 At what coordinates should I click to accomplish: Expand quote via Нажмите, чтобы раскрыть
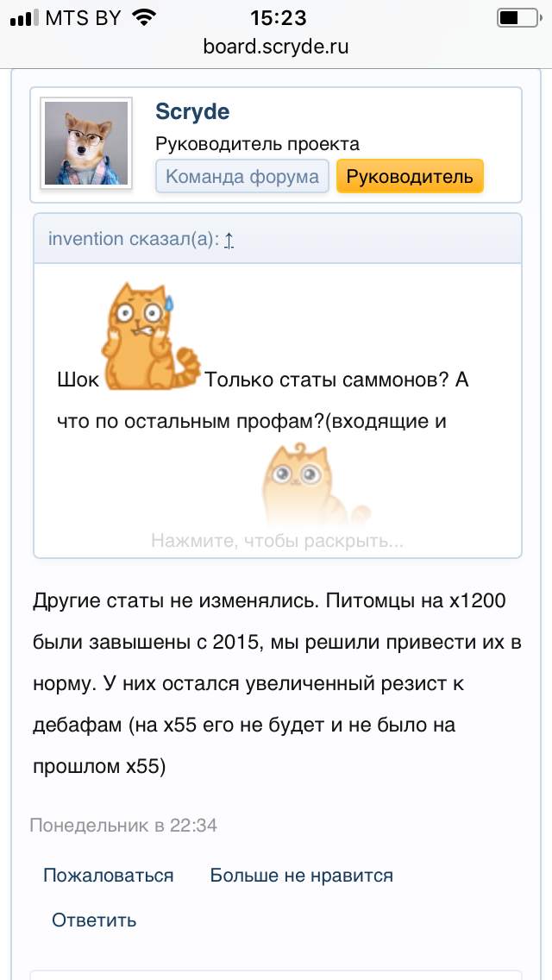coord(277,541)
